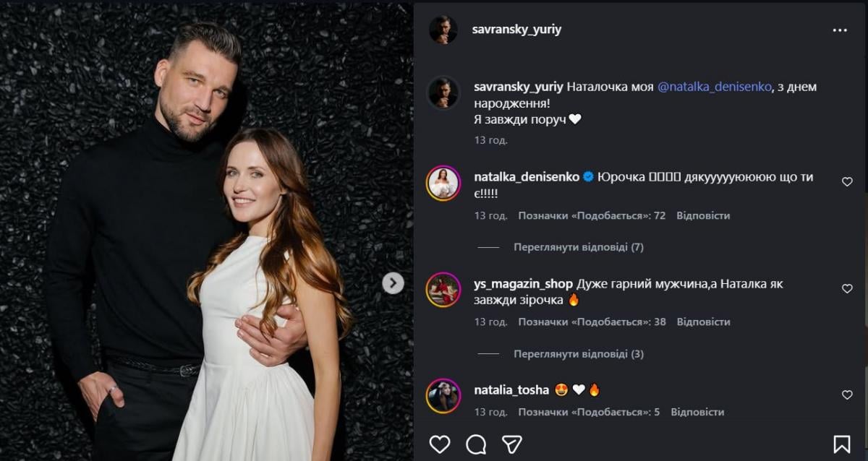Share post via paper plane icon
This screenshot has width=868, height=461.
512,444
